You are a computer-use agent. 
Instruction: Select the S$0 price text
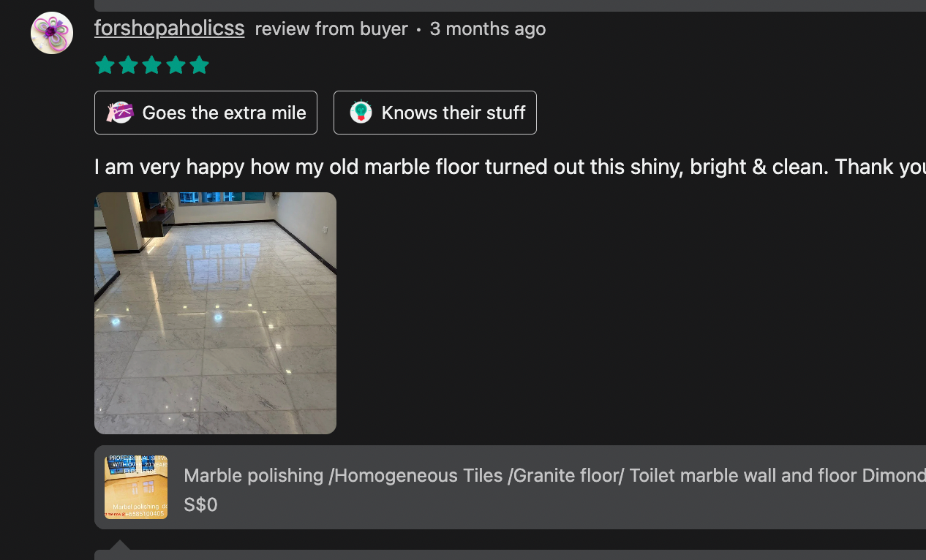click(x=200, y=504)
